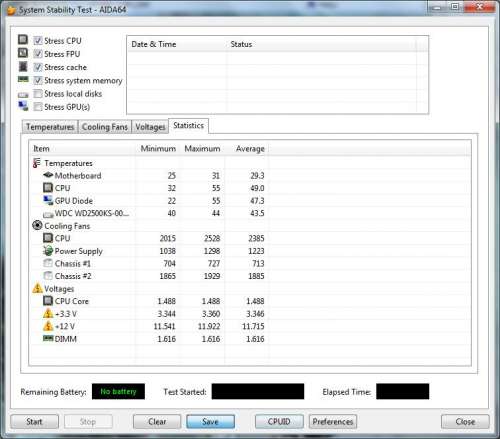Image resolution: width=500 pixels, height=439 pixels.
Task: Click the Maximum column header
Action: point(202,149)
